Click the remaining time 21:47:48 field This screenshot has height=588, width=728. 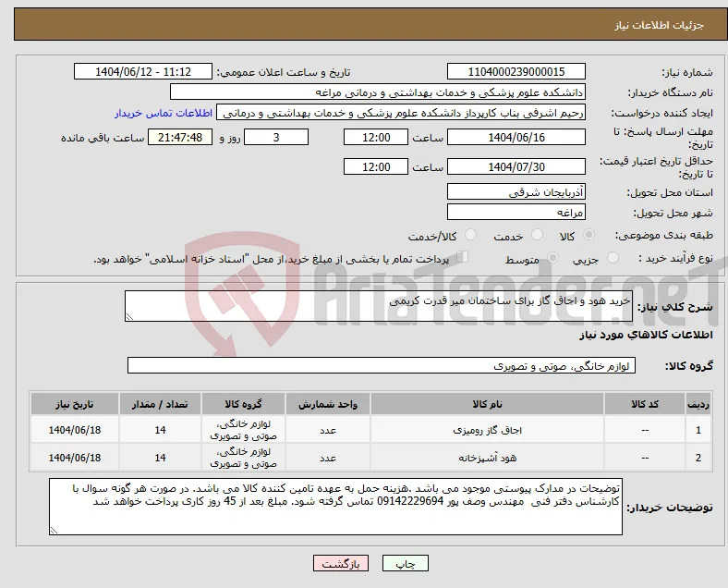180,138
